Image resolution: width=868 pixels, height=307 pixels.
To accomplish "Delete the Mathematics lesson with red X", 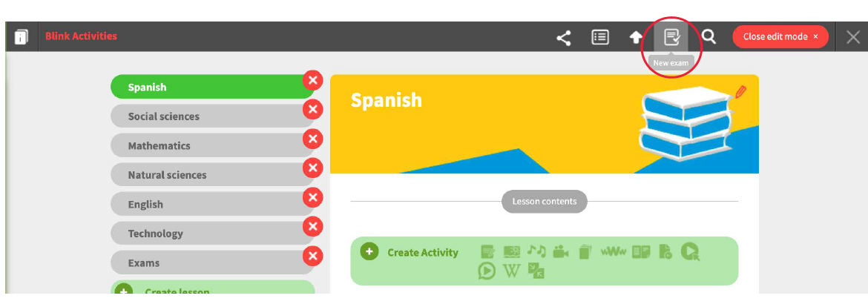I will coord(313,138).
